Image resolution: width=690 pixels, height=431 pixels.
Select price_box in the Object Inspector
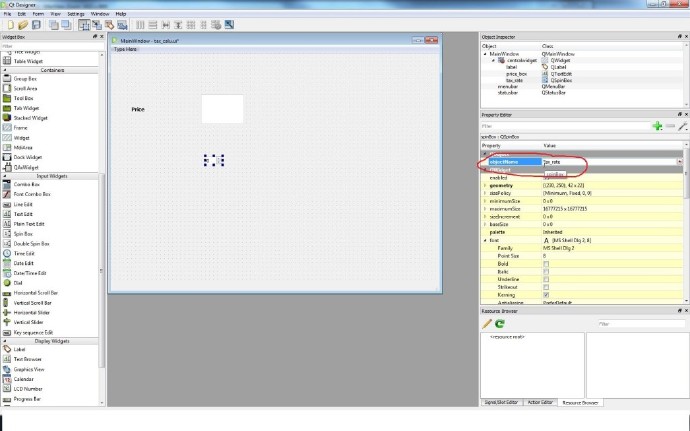(x=516, y=74)
